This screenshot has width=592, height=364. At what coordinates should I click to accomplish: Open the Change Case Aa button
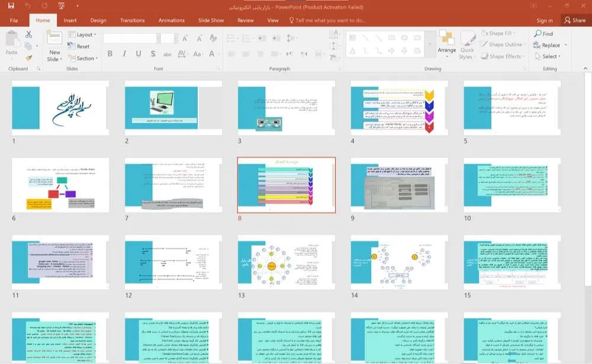(197, 54)
